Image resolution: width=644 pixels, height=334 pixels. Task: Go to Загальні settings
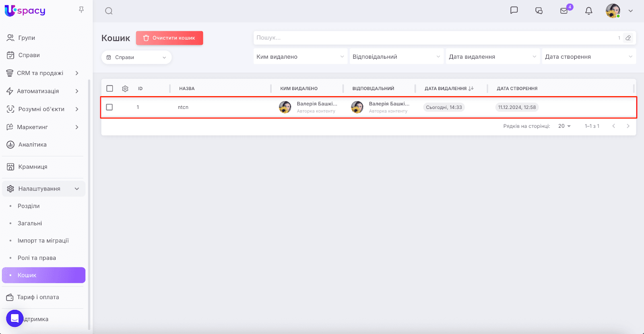30,223
